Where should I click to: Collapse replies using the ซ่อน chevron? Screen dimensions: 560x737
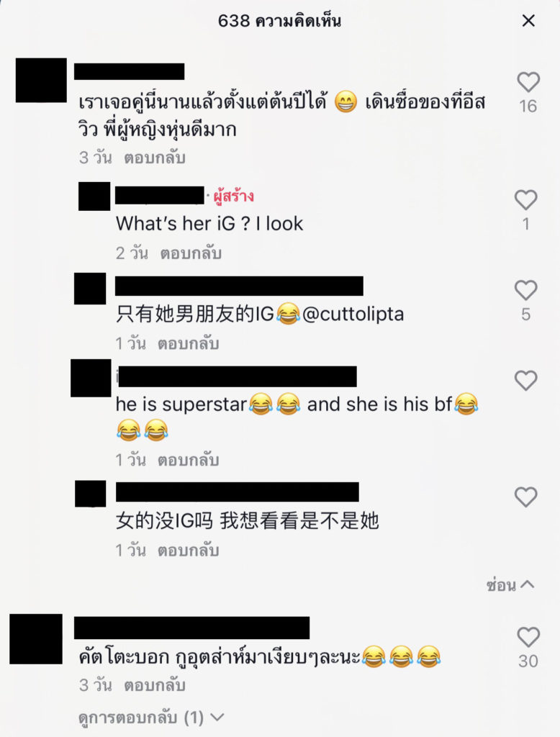pyautogui.click(x=510, y=585)
